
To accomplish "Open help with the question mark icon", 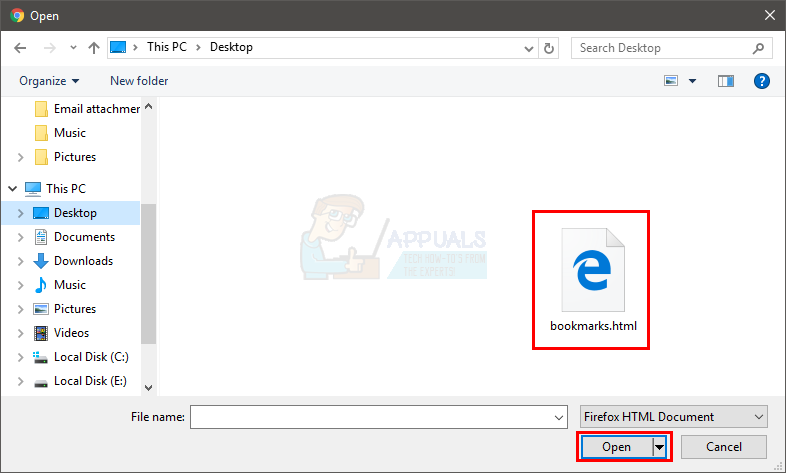I will (x=761, y=81).
